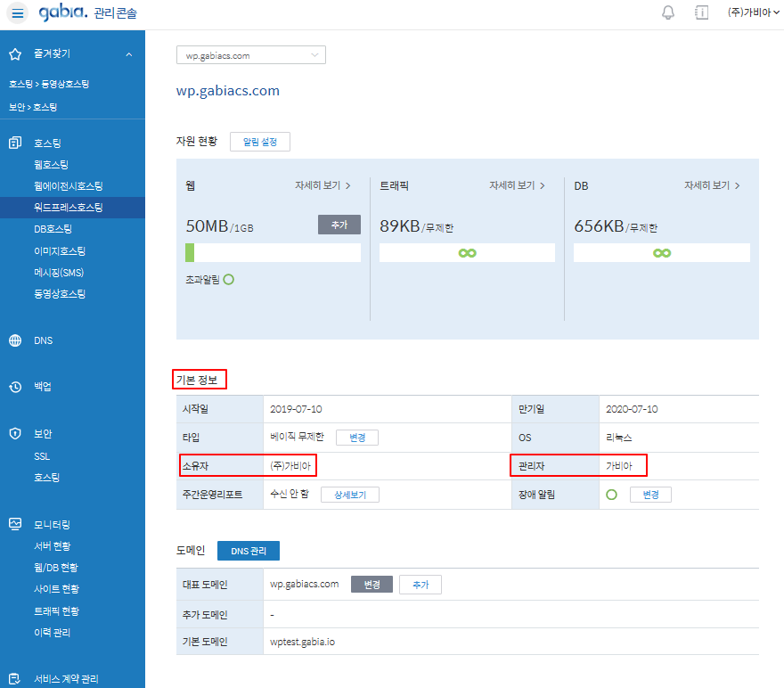Viewport: 784px width, 688px height.
Task: Open the hamburger menu icon
Action: 18,13
